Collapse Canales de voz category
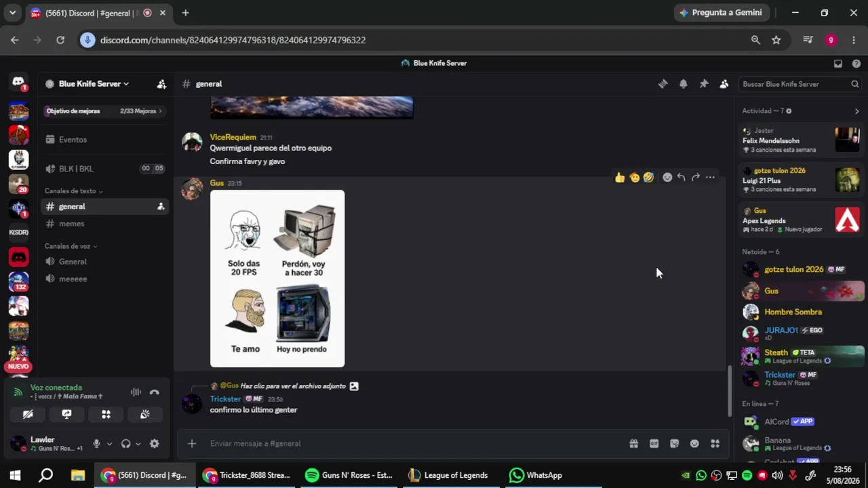Viewport: 868px width, 488px height. 71,246
